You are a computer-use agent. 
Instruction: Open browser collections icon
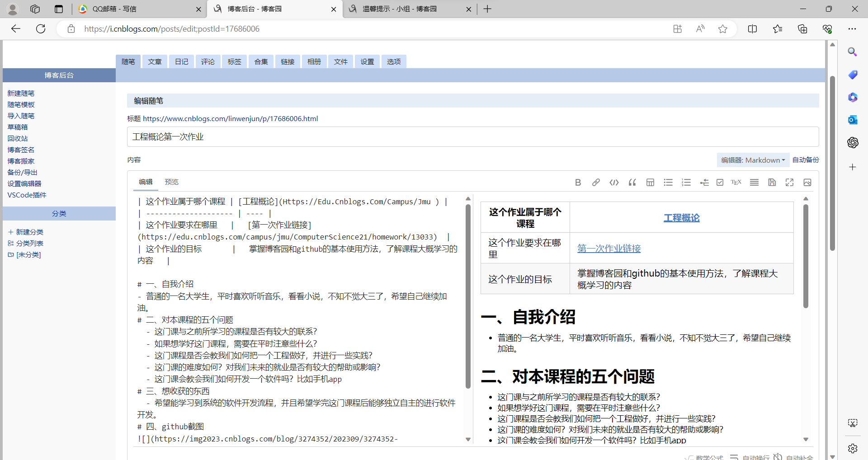pos(802,29)
